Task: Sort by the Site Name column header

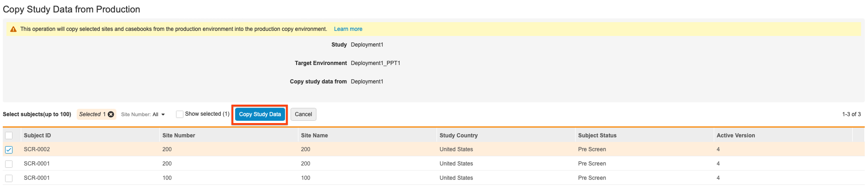Action: [314, 136]
